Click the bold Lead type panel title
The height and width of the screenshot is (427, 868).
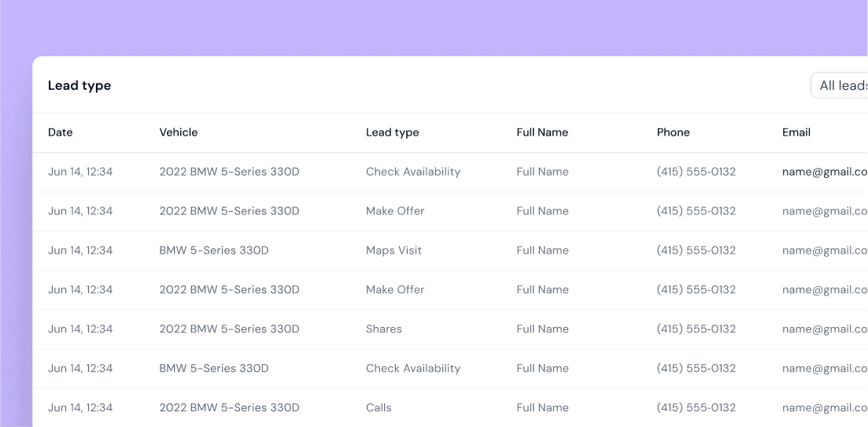coord(79,86)
